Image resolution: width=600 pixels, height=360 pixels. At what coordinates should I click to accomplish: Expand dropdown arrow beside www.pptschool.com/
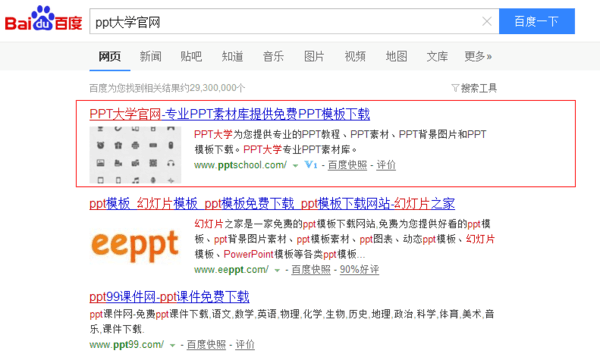coord(295,166)
